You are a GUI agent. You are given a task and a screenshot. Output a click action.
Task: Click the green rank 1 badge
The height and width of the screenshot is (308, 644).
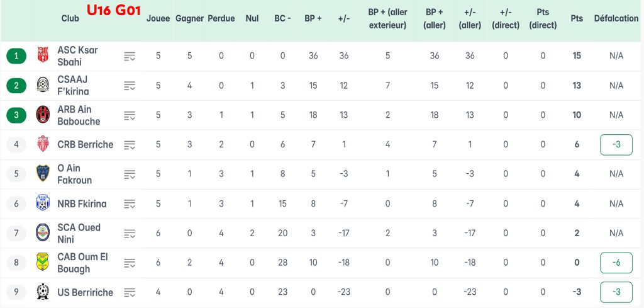16,56
